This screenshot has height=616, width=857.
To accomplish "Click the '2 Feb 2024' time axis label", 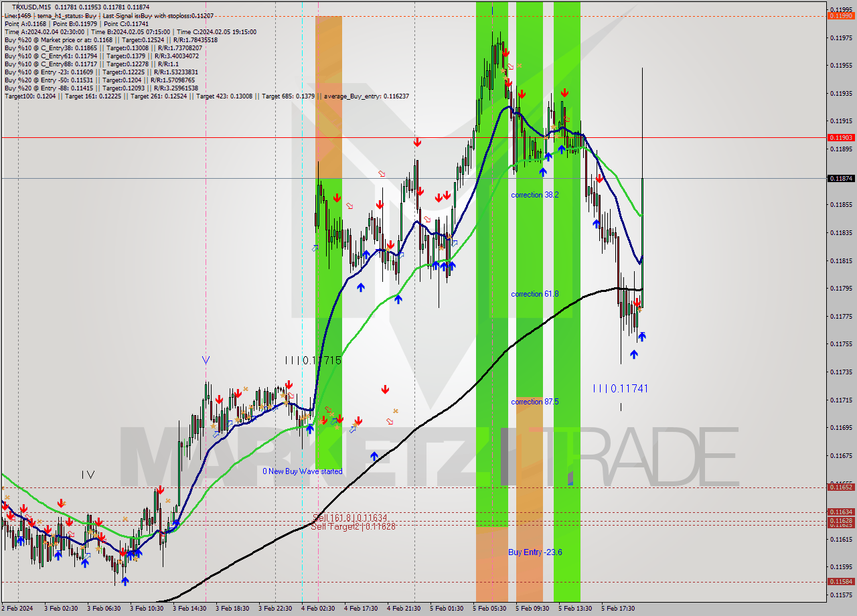I will (x=18, y=609).
